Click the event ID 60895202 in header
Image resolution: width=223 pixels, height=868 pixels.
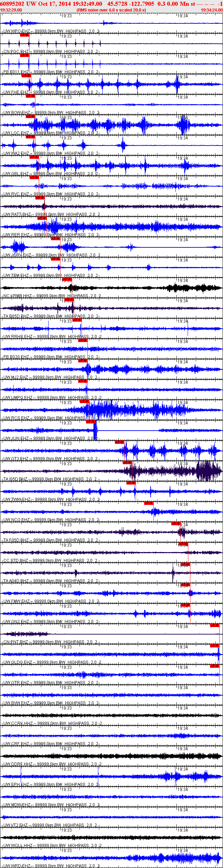(x=12, y=4)
